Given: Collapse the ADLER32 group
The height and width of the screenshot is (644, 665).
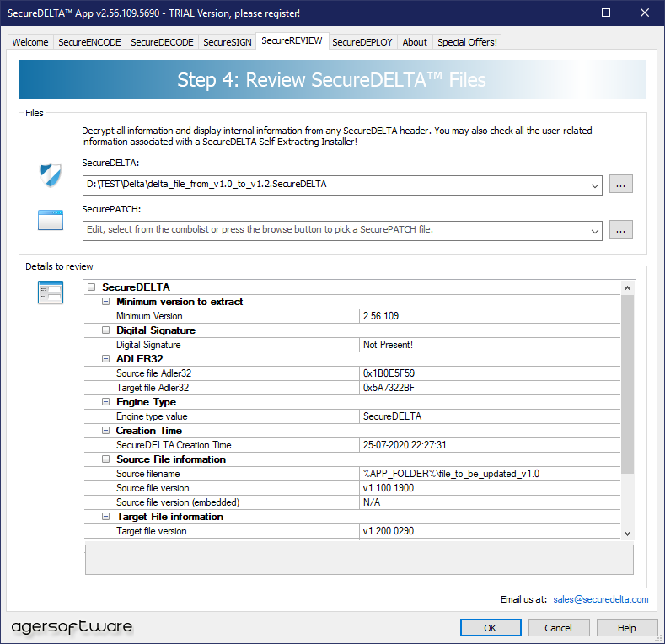Looking at the screenshot, I should [105, 359].
